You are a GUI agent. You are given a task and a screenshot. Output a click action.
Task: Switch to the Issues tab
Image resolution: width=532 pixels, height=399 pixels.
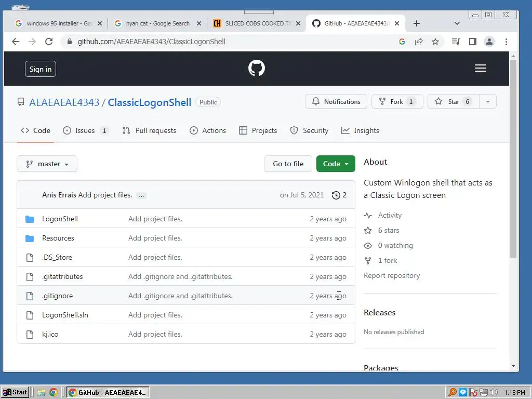coord(86,130)
